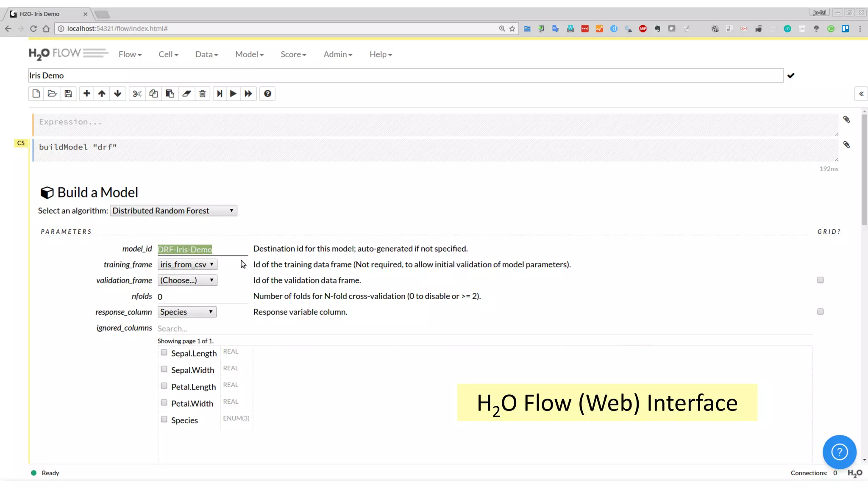The image size is (868, 488).
Task: Tick the Petal.Width ignored column checkbox
Action: [x=164, y=402]
